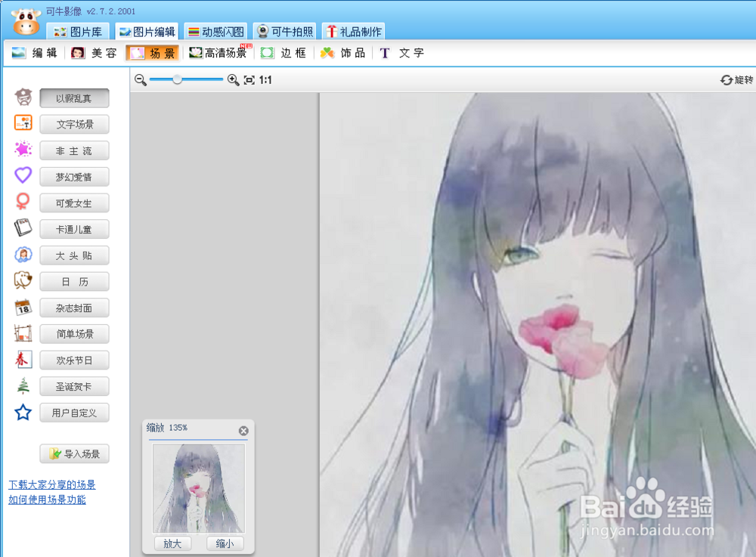The image size is (756, 557).
Task: Choose the 梦幻爱情 category
Action: (x=74, y=177)
